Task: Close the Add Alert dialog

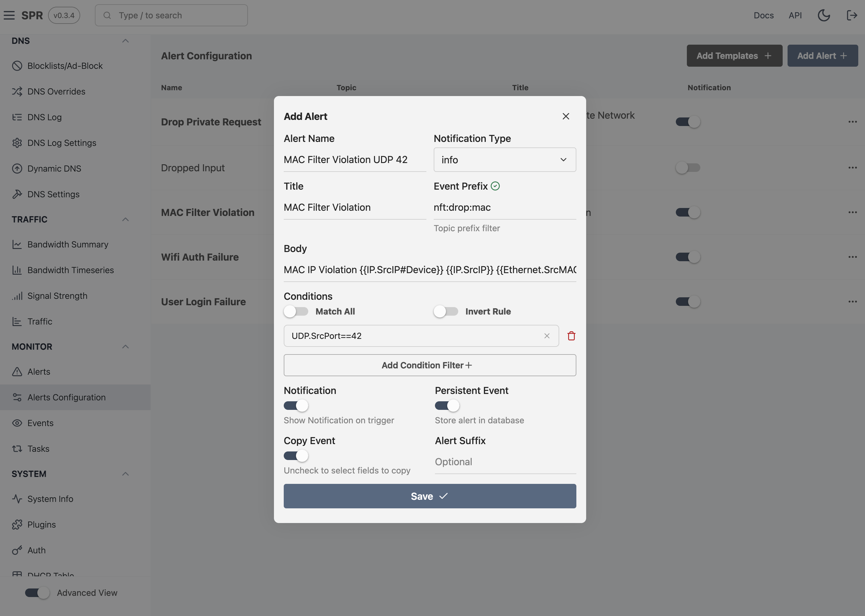Action: [x=566, y=117]
